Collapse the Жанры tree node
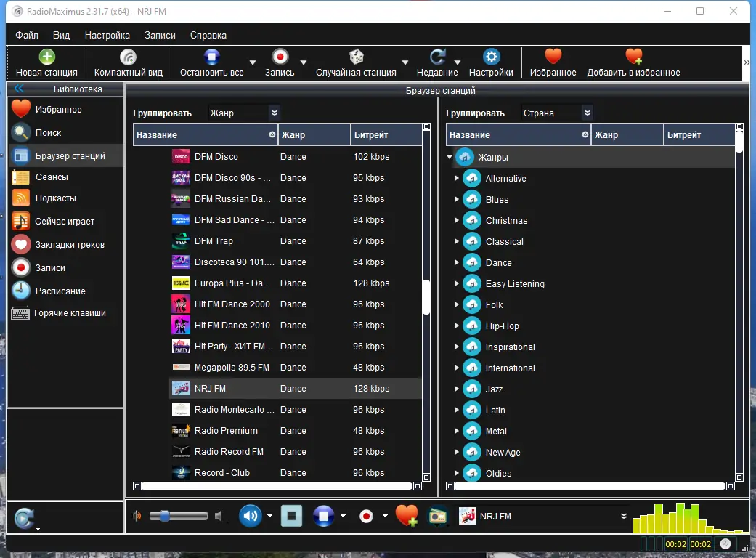 click(450, 157)
